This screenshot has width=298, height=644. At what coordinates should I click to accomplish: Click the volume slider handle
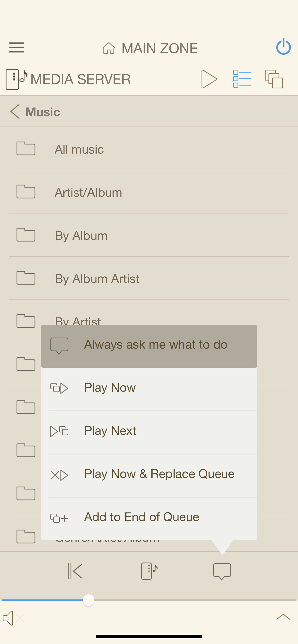pyautogui.click(x=88, y=600)
